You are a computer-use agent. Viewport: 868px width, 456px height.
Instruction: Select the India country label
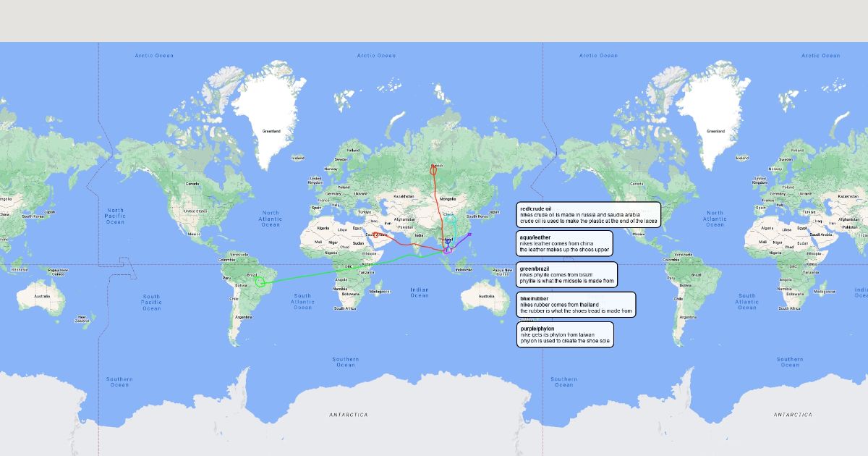pos(418,235)
